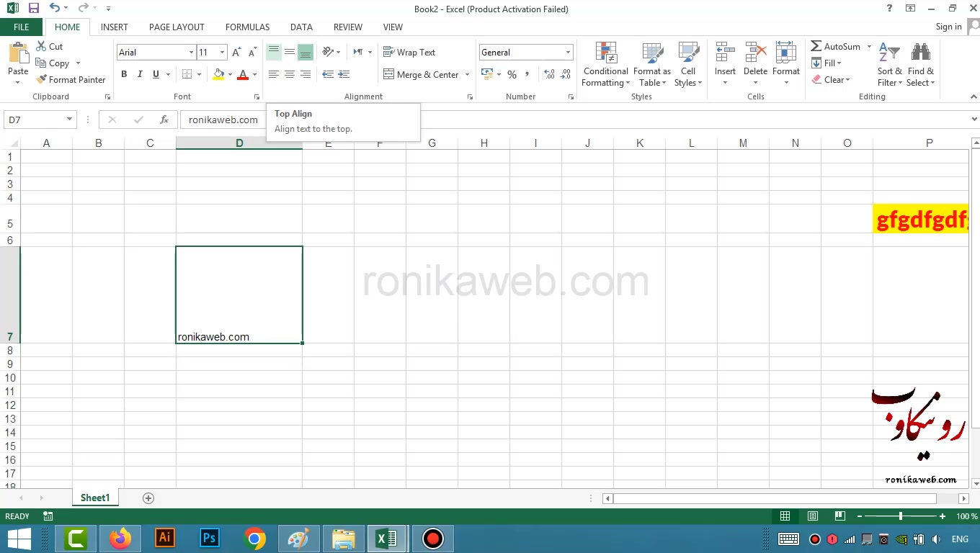Toggle Wrap Text on the cell
Screen dimensions: 980x553
409,53
